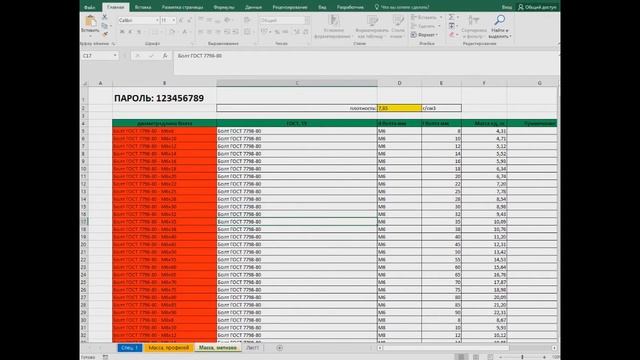Image resolution: width=640 pixels, height=360 pixels.
Task: Open the Масса, профилей sheet tab
Action: 169,348
